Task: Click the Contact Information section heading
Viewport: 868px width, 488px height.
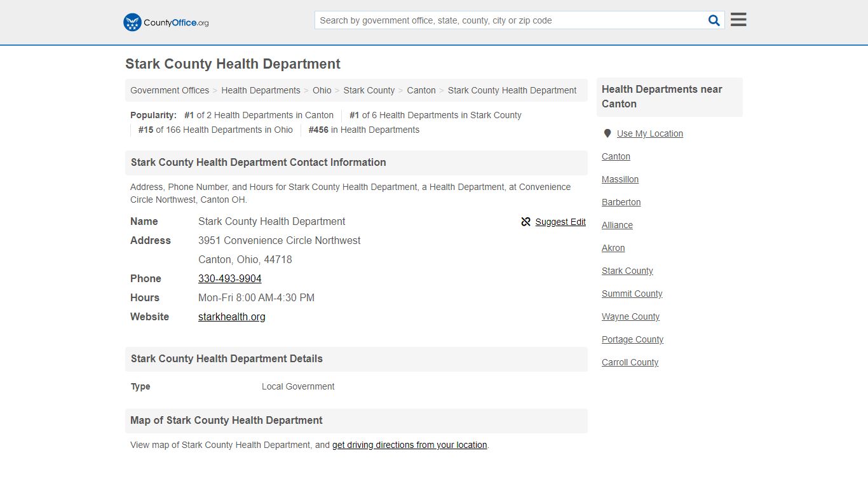Action: coord(259,163)
